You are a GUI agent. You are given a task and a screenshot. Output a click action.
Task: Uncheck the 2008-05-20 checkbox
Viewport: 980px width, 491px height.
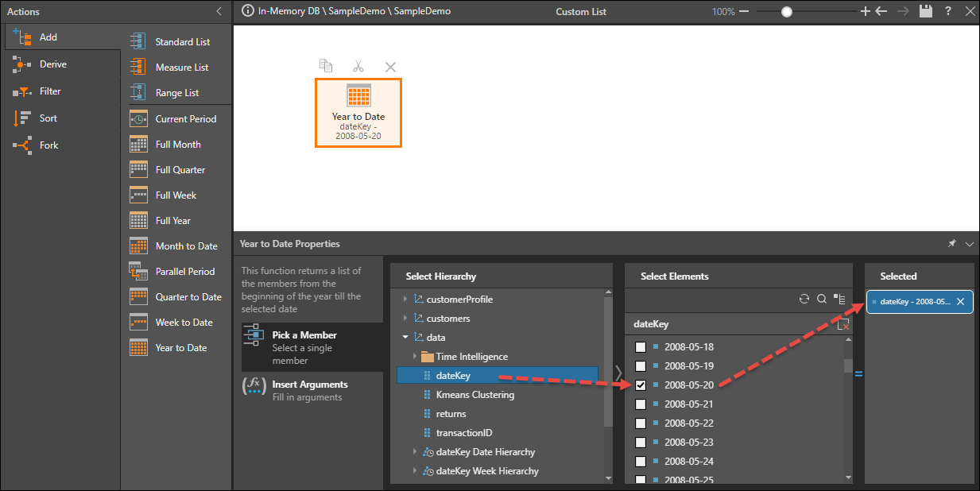pyautogui.click(x=641, y=385)
